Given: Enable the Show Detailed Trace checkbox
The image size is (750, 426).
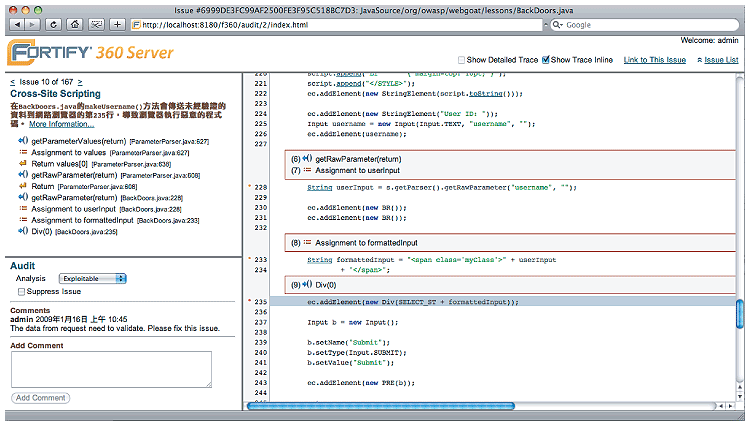Looking at the screenshot, I should coord(462,60).
